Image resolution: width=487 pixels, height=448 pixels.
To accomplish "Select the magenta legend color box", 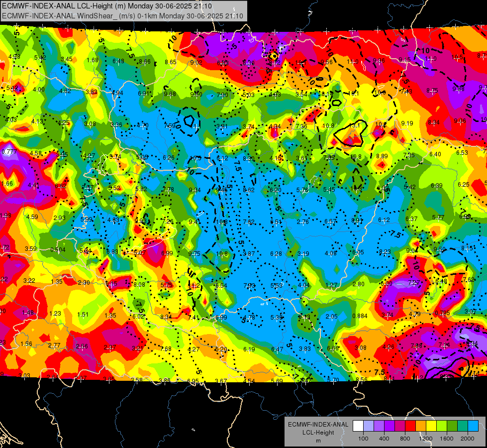I will tap(400, 426).
